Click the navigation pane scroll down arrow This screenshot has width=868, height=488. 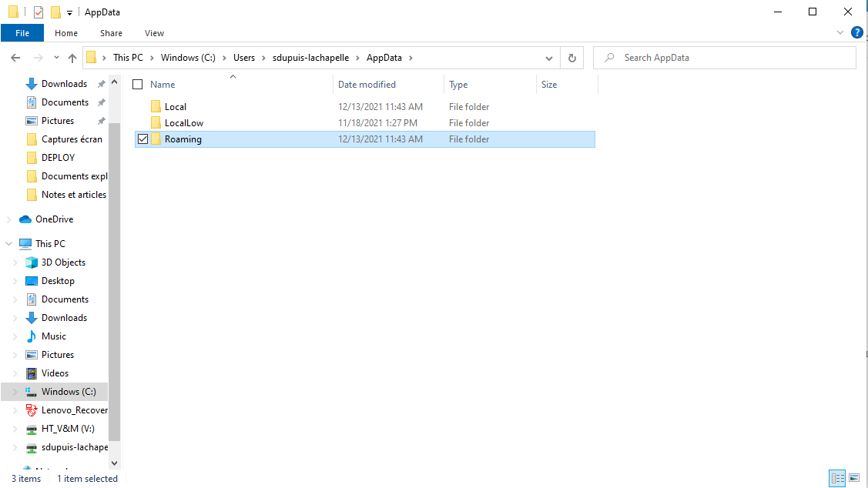(115, 463)
